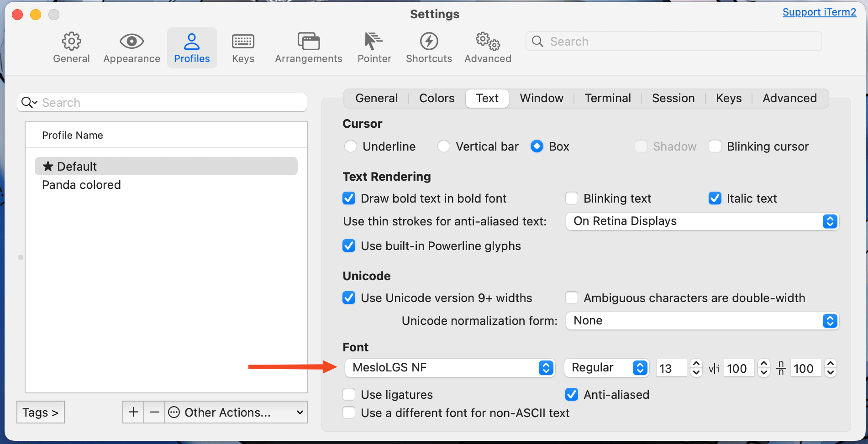Open the Shortcuts settings pane
868x444 pixels.
point(428,47)
